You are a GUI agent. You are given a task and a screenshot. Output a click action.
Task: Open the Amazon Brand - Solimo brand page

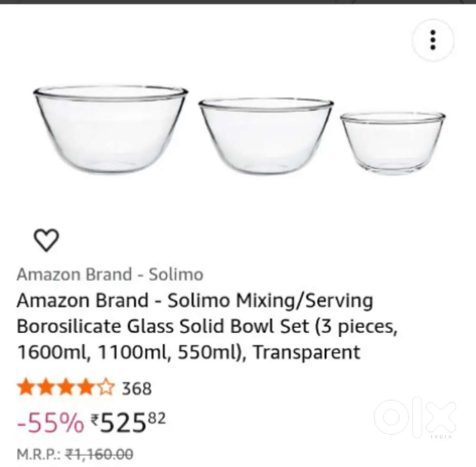[x=110, y=274]
